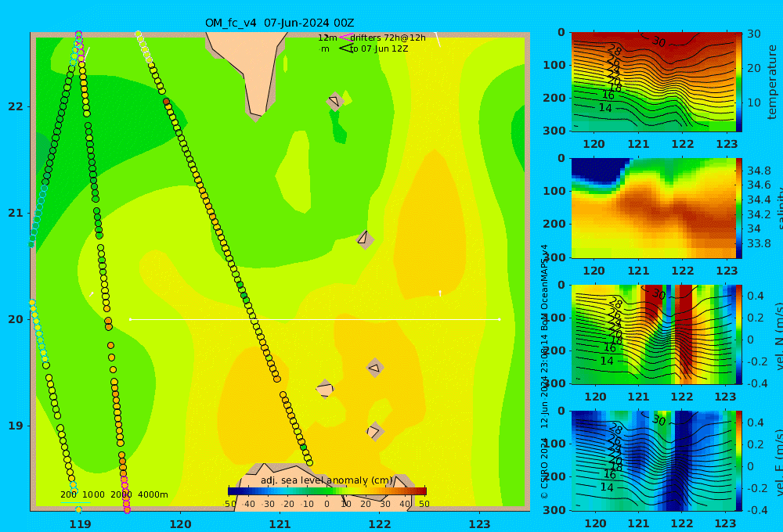783x532 pixels.
Task: Click salinity colorbar tick 34.4
Action: (x=759, y=199)
